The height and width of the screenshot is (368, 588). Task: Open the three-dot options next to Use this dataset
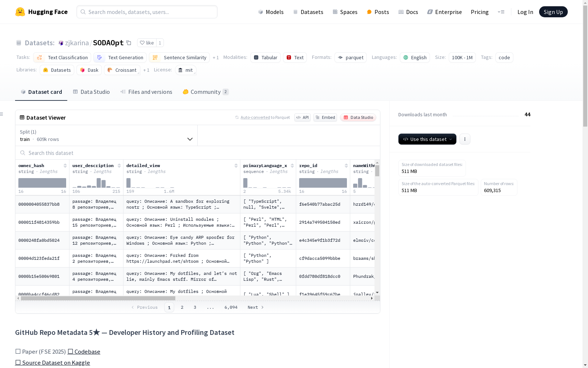tap(465, 139)
